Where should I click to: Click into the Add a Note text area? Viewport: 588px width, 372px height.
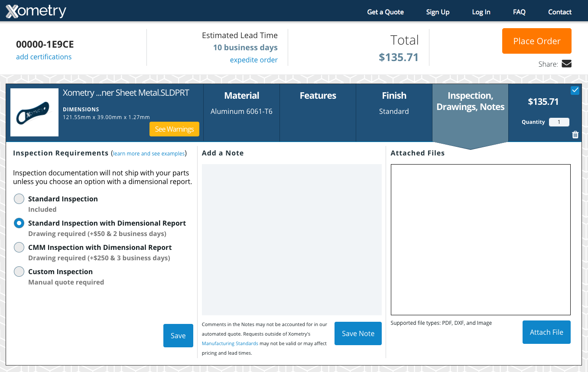[292, 239]
